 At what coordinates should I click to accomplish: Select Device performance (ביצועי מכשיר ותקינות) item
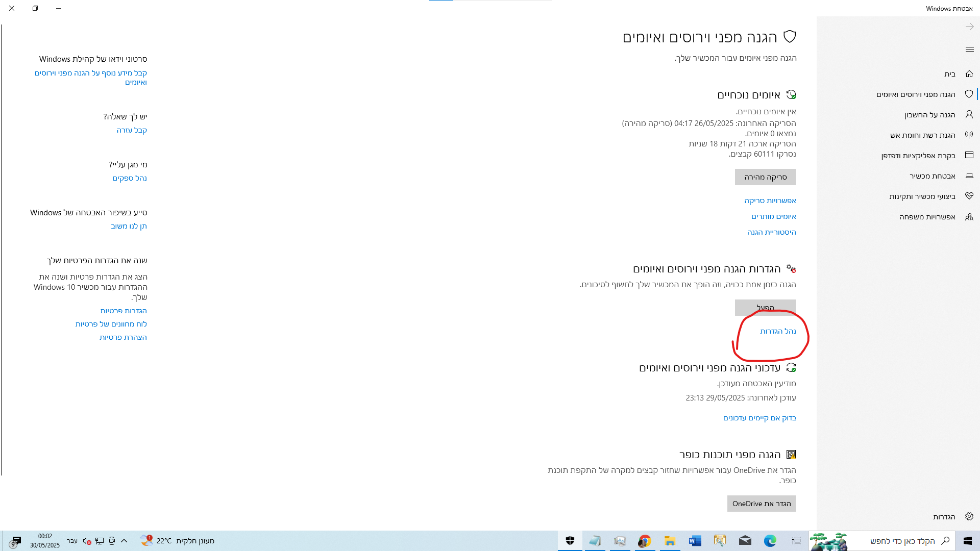coord(922,196)
